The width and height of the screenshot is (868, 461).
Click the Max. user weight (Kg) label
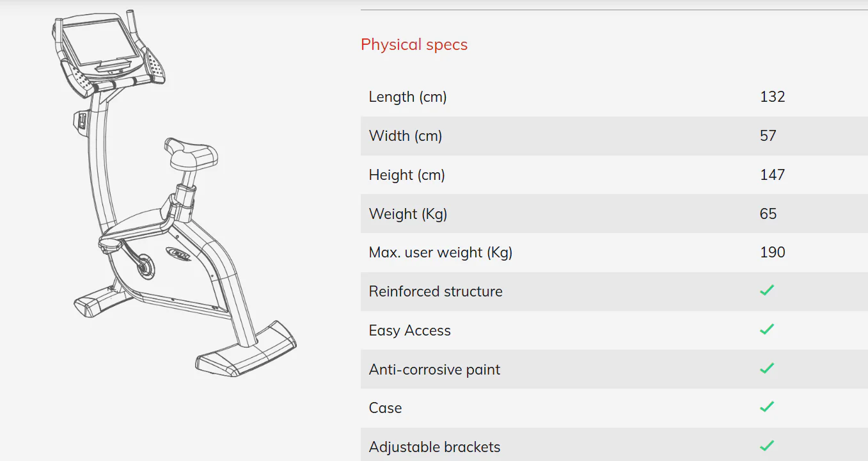(441, 252)
